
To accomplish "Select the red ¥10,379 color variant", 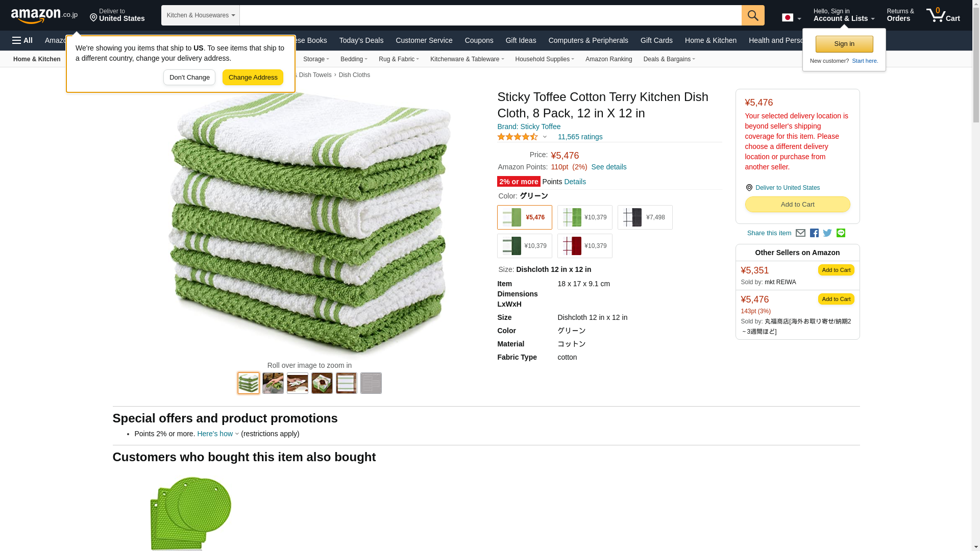I will click(584, 246).
